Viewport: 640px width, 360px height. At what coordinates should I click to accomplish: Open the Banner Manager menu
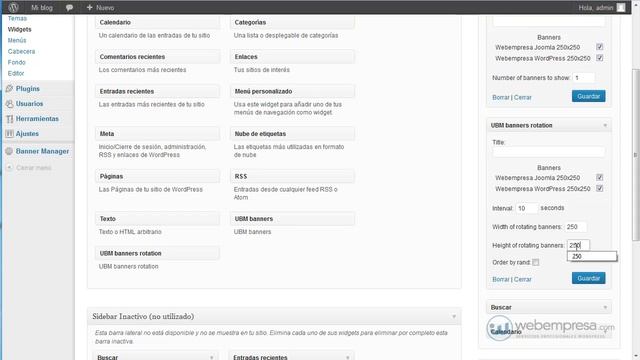[x=42, y=151]
